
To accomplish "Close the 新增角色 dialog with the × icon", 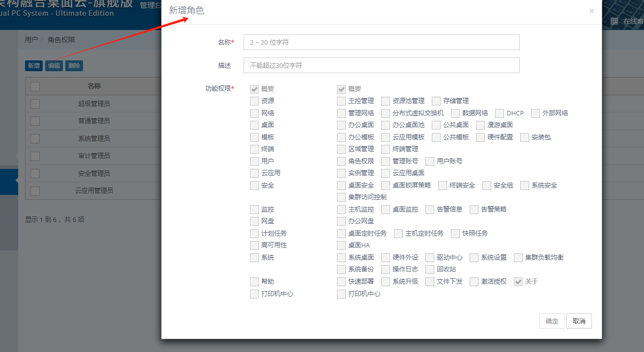I will 591,11.
